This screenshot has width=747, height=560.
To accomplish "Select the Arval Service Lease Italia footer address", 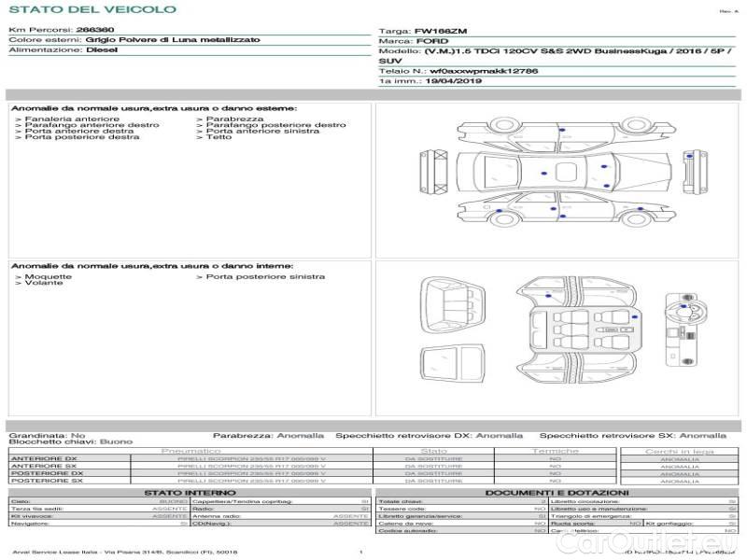I will (125, 553).
